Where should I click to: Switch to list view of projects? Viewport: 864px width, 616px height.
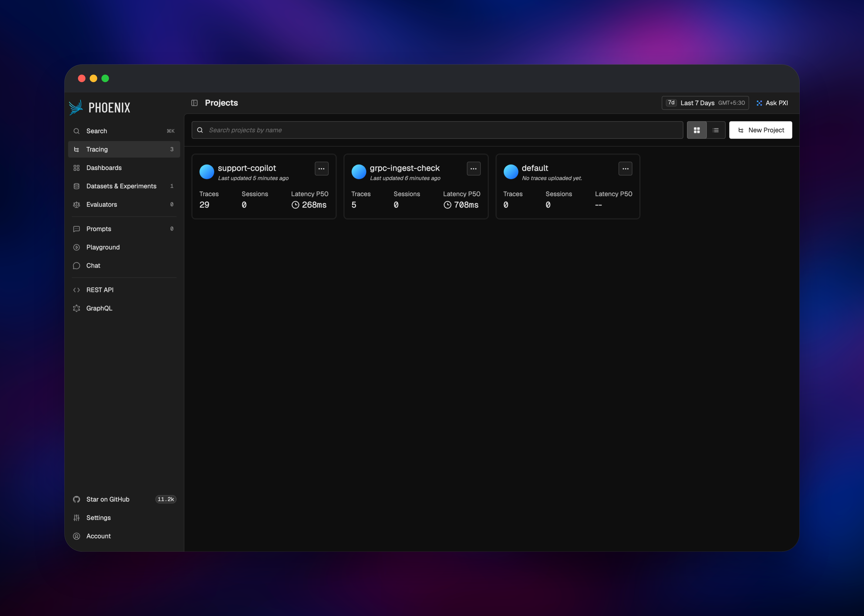[x=716, y=130]
